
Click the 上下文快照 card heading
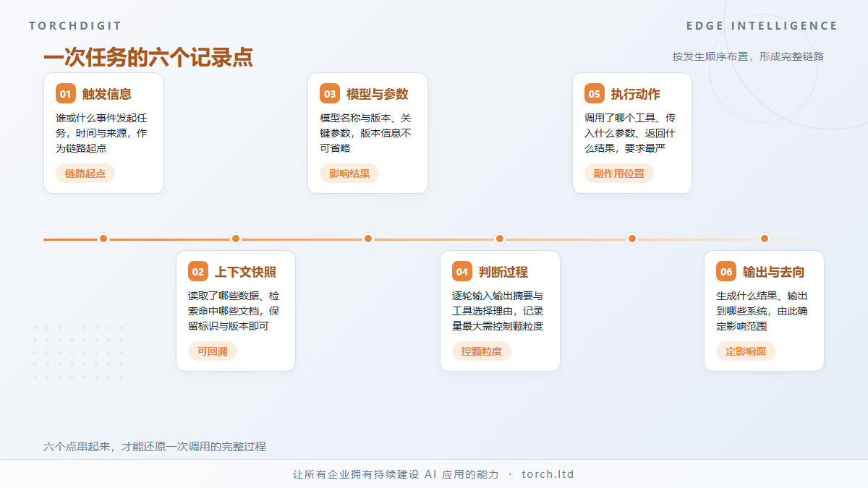(245, 272)
